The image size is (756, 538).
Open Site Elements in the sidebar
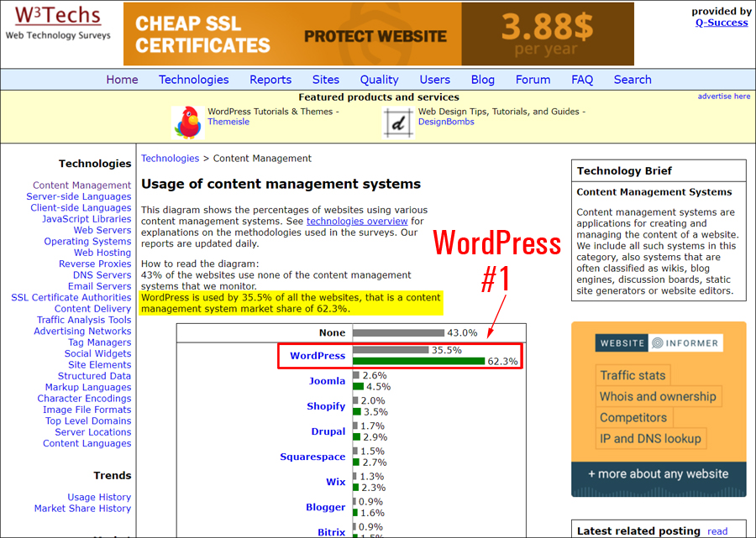pyautogui.click(x=100, y=365)
